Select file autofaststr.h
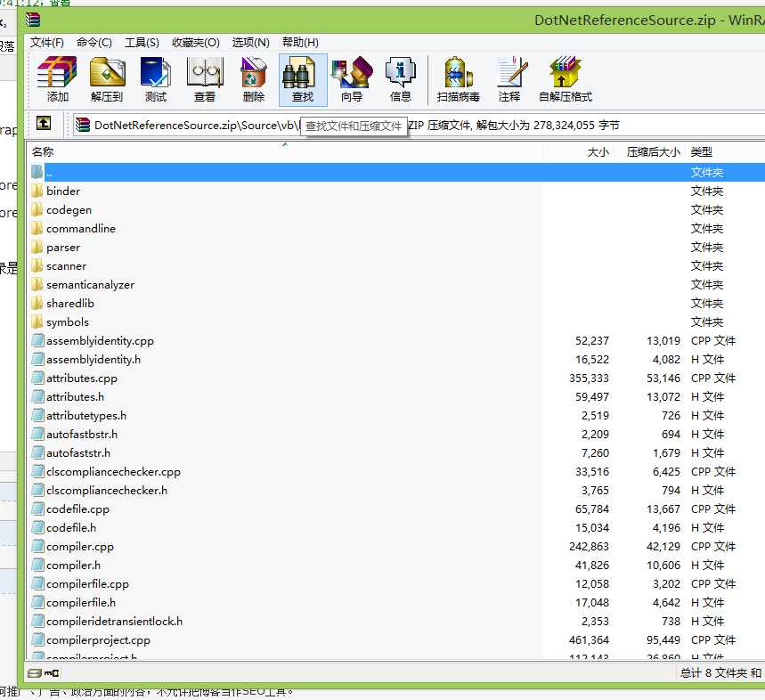 [x=78, y=453]
